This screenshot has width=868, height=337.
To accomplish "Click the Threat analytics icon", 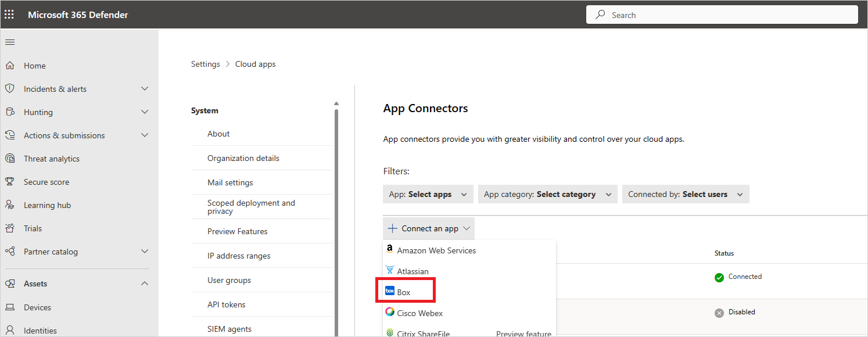I will pos(10,159).
